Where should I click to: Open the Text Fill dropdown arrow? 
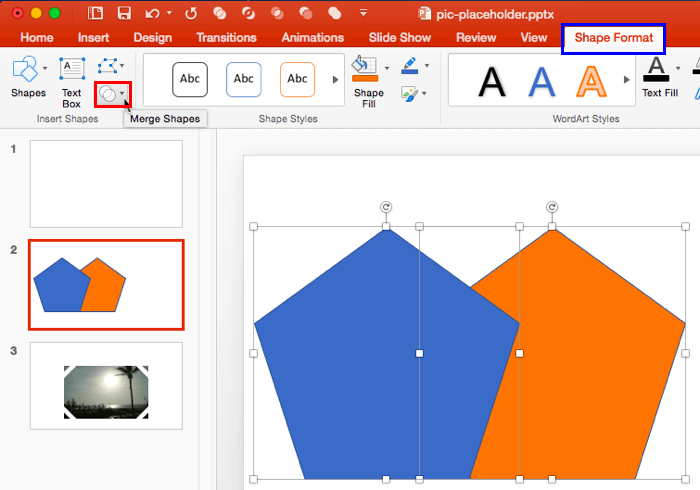[678, 68]
